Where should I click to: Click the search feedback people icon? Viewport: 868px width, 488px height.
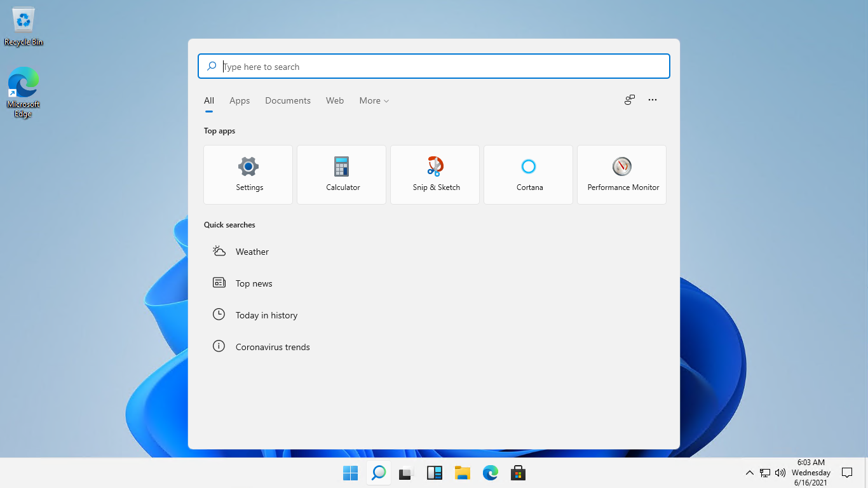click(x=629, y=100)
